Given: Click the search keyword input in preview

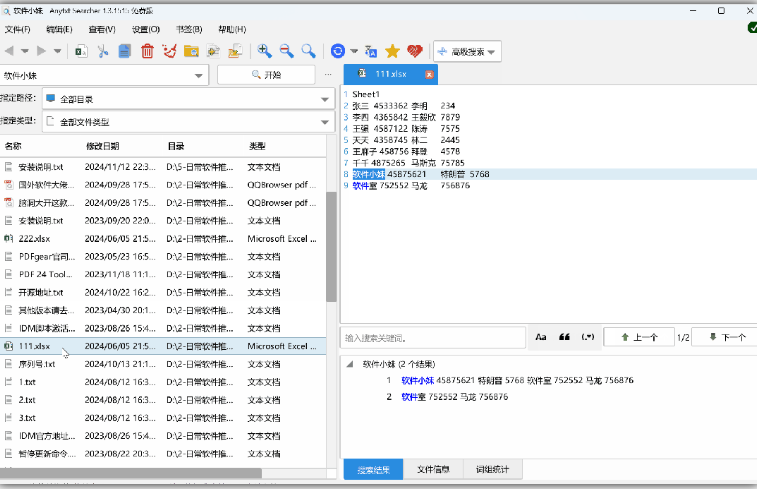Looking at the screenshot, I should tap(433, 338).
